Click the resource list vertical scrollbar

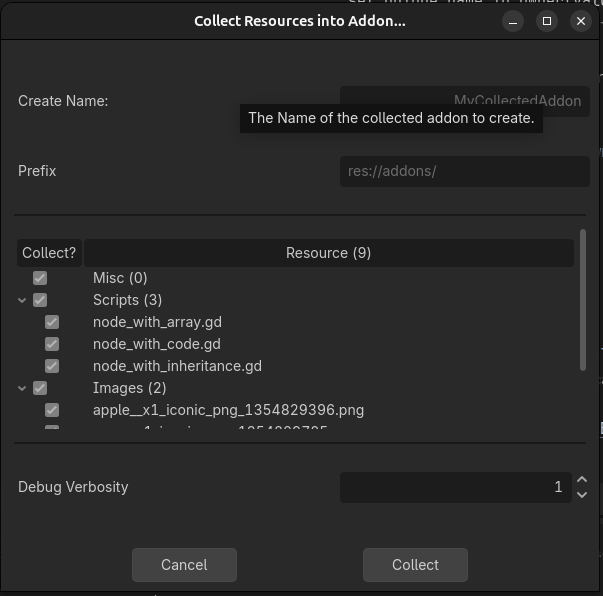click(583, 300)
